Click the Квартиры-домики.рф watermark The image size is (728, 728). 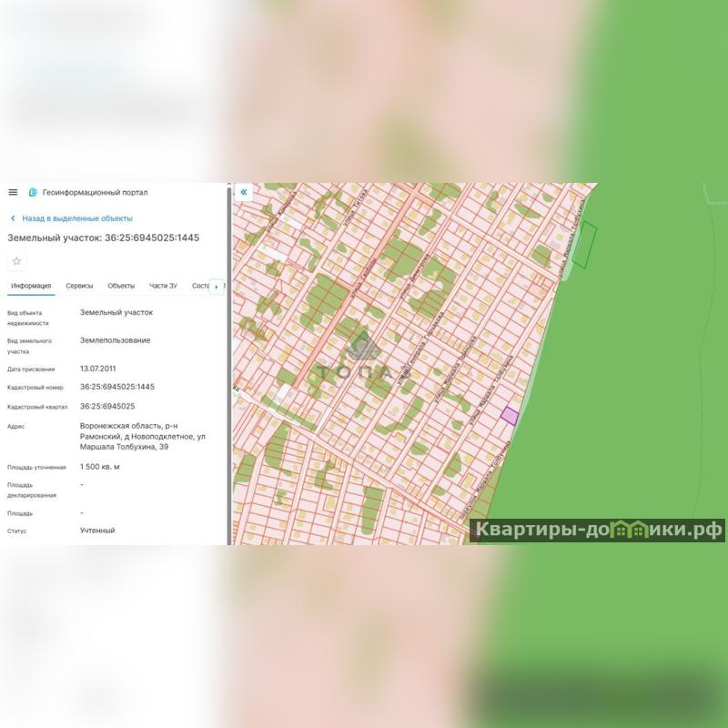(x=597, y=530)
